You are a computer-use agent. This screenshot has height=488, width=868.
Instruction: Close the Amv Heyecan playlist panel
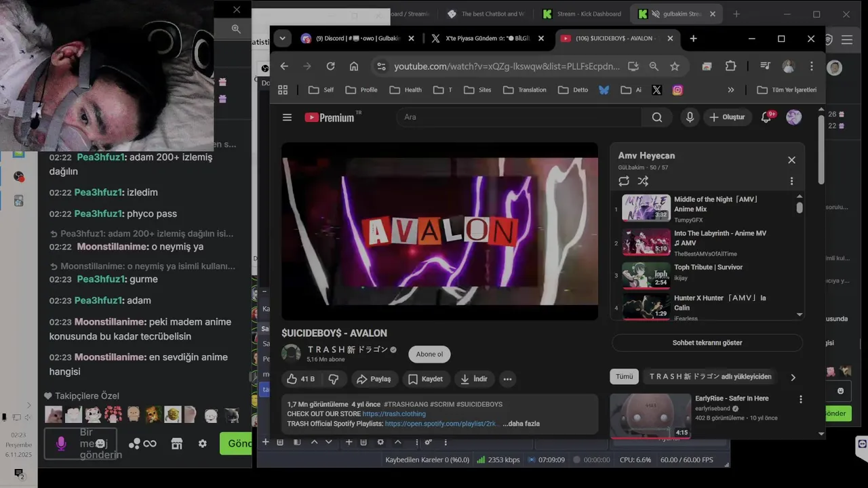(791, 160)
